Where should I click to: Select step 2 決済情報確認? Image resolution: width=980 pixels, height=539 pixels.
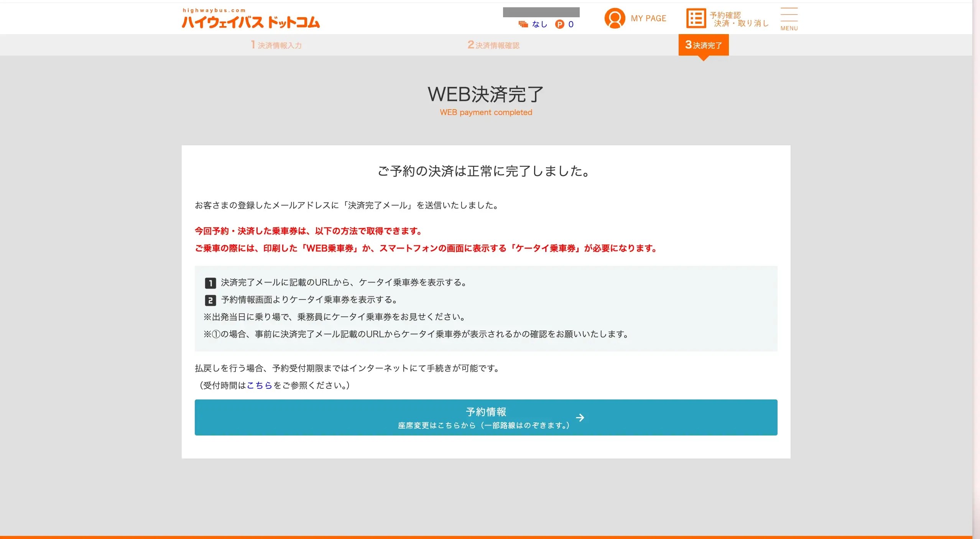coord(493,45)
